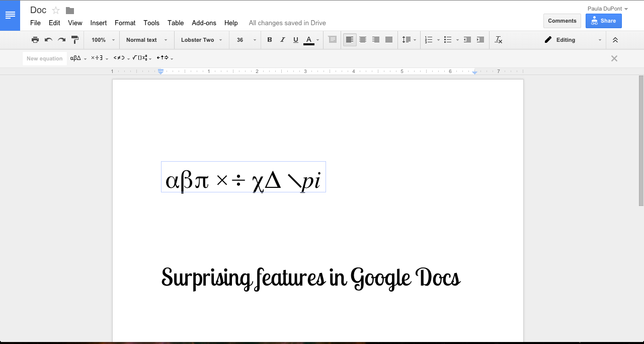Toggle Italic formatting
Viewport: 644px width, 344px height.
pyautogui.click(x=282, y=40)
